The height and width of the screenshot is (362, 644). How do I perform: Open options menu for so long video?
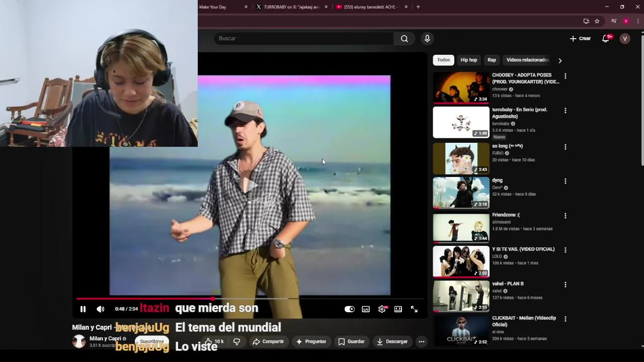coord(565,147)
